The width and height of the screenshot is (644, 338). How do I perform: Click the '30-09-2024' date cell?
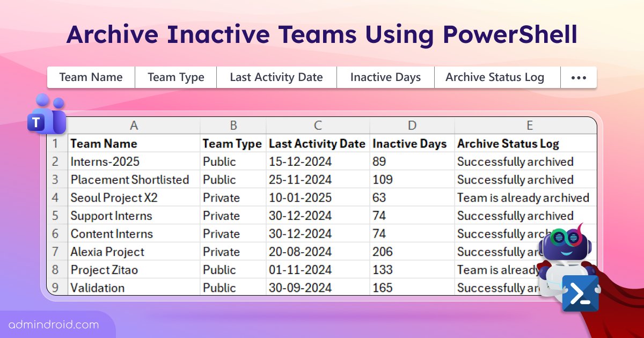pos(318,288)
